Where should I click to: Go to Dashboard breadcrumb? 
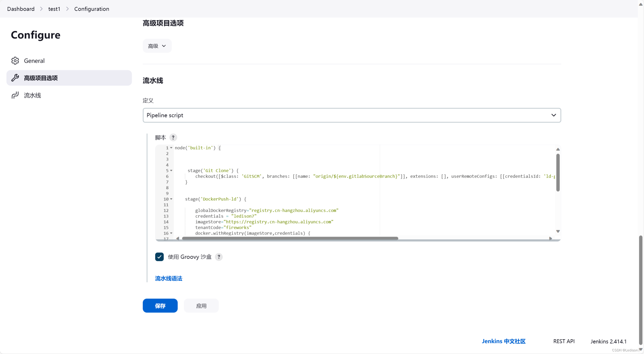pos(21,9)
